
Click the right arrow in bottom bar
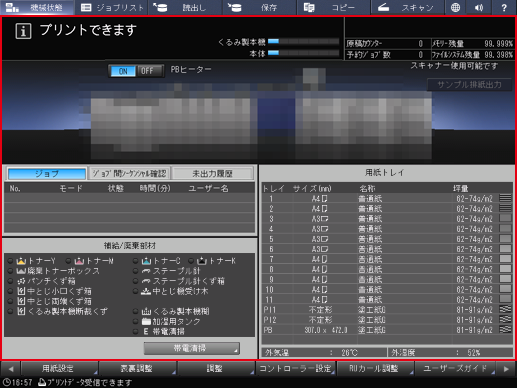(506, 369)
